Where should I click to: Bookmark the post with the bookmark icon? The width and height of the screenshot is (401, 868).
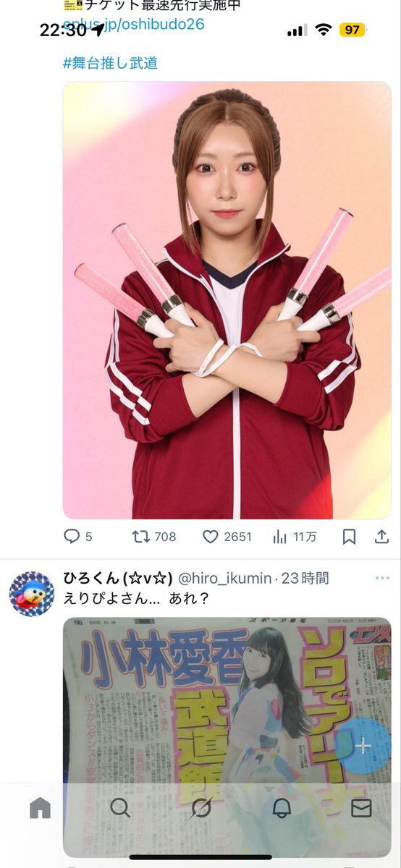349,537
